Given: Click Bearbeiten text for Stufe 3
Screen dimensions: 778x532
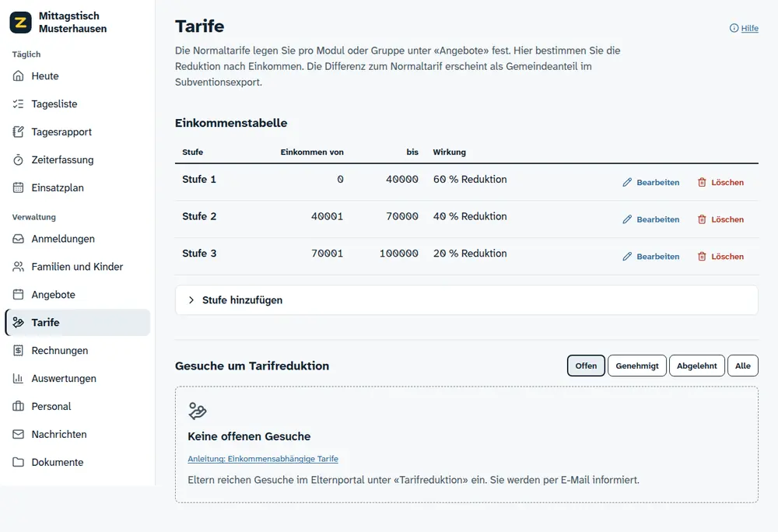Looking at the screenshot, I should pos(658,257).
